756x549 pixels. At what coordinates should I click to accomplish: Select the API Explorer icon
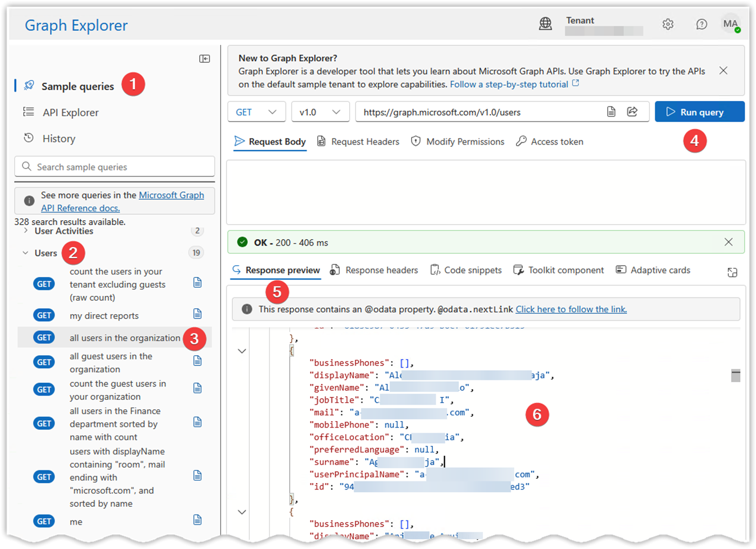click(28, 112)
